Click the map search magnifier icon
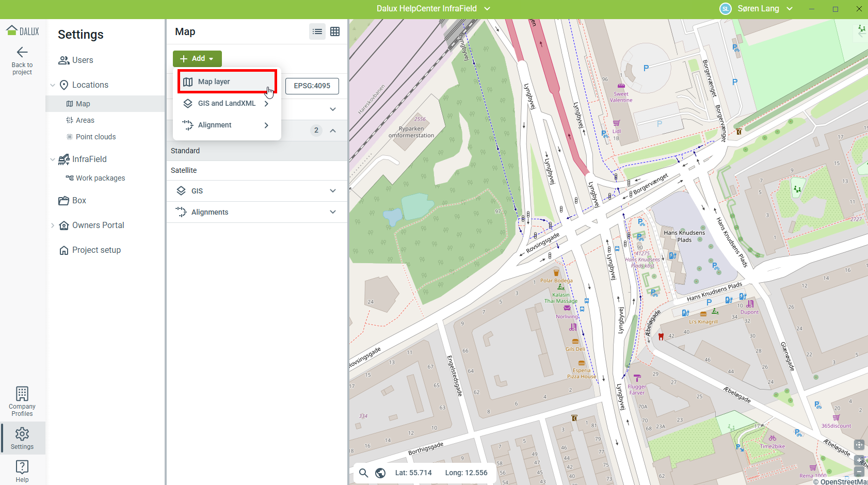868x485 pixels. [363, 473]
